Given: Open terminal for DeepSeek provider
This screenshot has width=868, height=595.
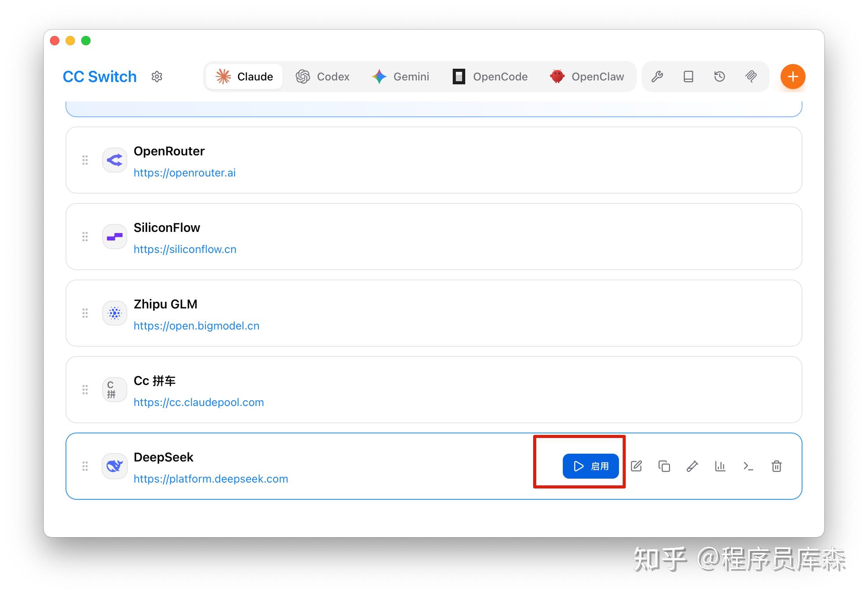Looking at the screenshot, I should click(748, 466).
